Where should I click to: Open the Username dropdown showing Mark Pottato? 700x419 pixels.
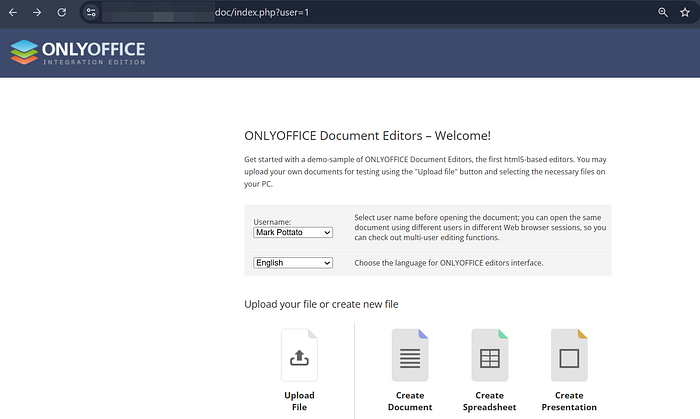293,232
